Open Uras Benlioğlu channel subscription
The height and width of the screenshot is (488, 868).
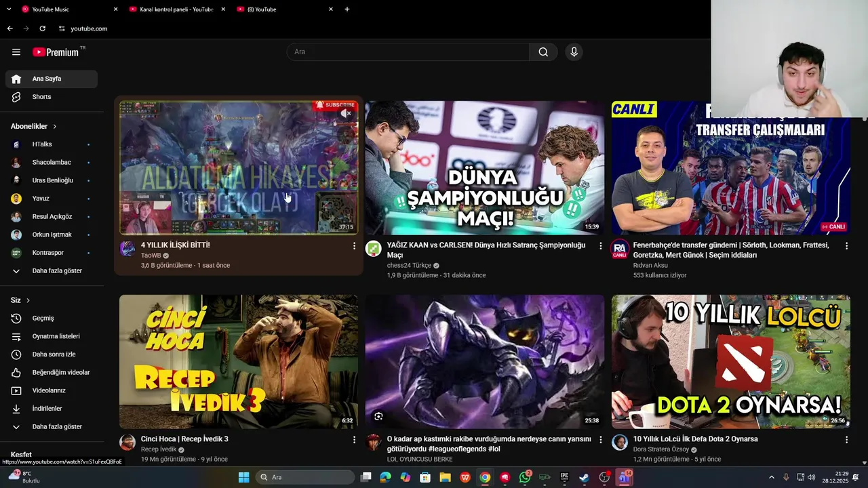click(52, 180)
